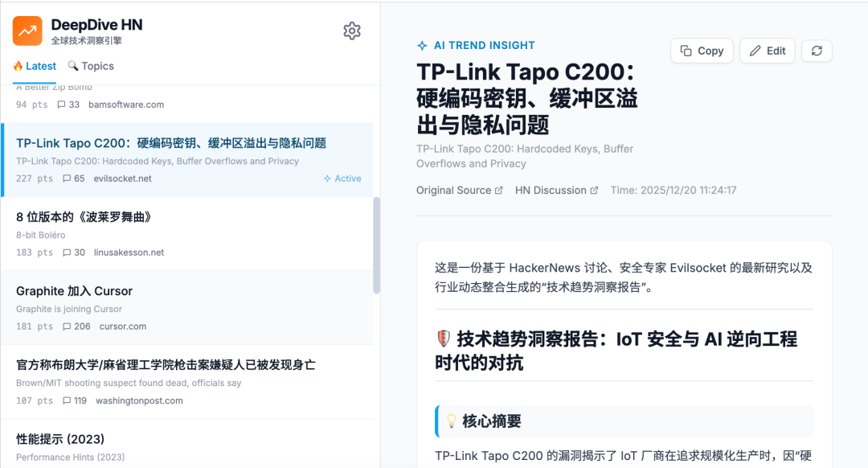868x468 pixels.
Task: Click the 107 pts score
Action: (35, 401)
